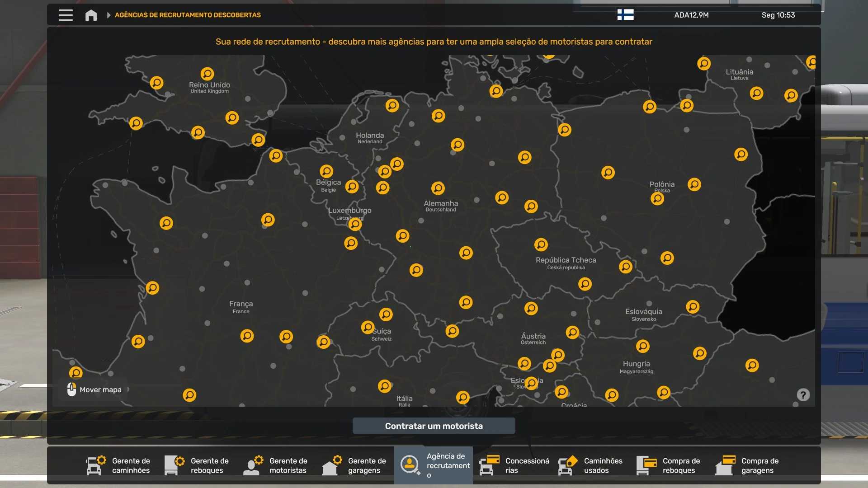Open Gerente de garagens tab
The height and width of the screenshot is (488, 868).
click(355, 465)
